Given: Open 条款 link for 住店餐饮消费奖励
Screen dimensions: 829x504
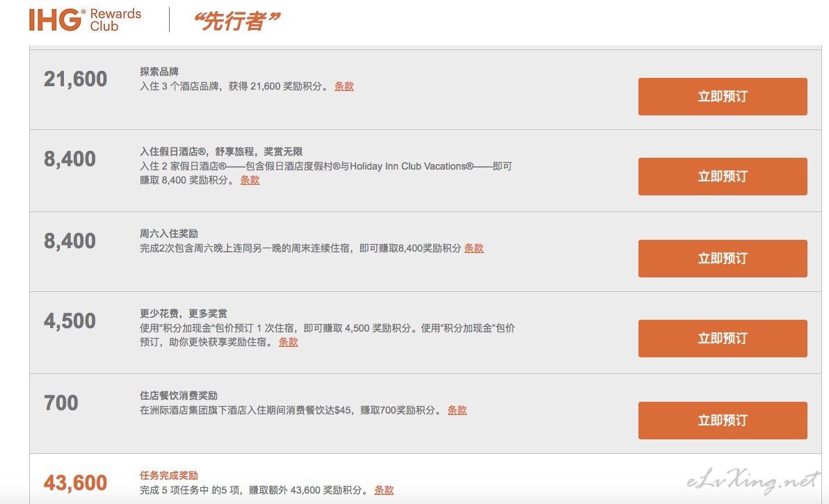Looking at the screenshot, I should 458,410.
